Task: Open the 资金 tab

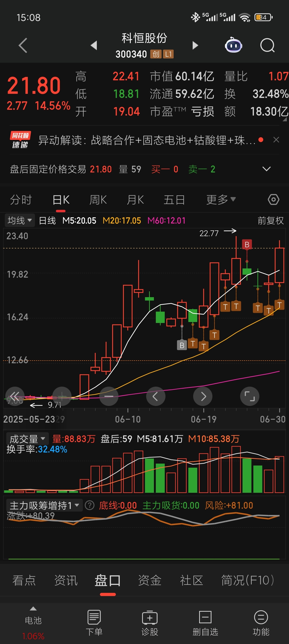Action: [150, 580]
